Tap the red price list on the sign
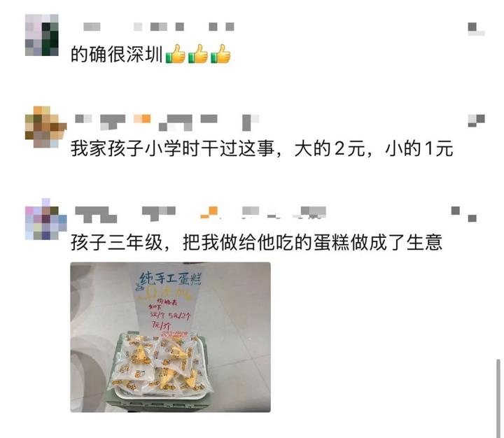 pos(169,313)
